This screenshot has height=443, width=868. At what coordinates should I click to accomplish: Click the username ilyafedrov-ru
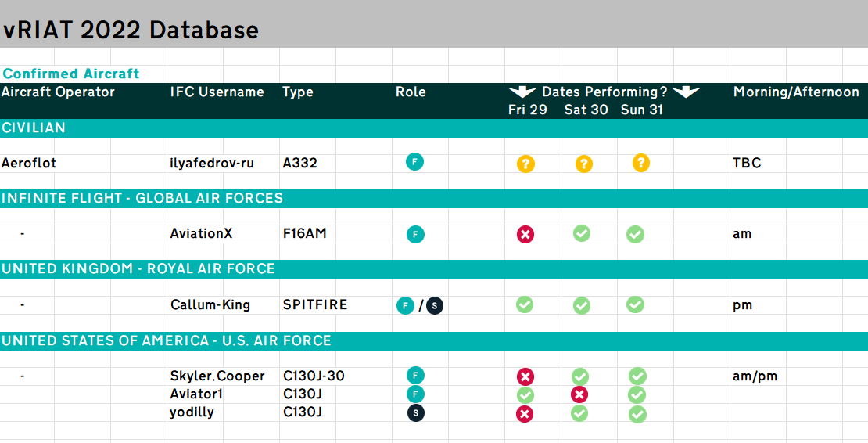(212, 164)
